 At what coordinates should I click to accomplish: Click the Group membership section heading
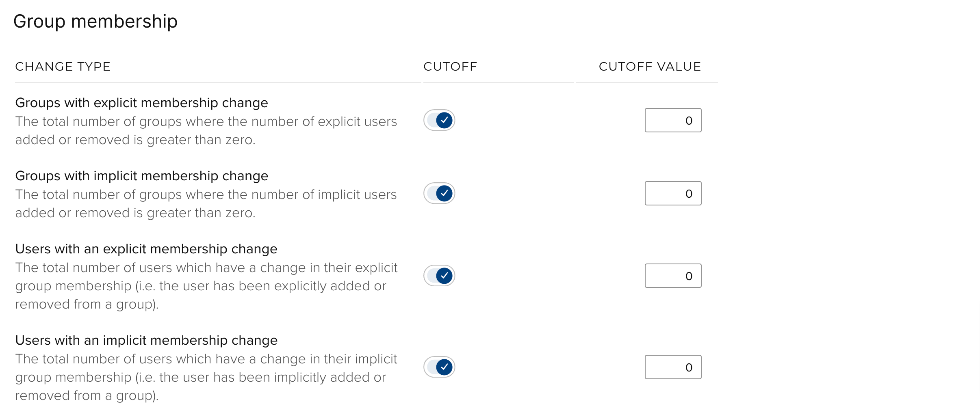(x=95, y=21)
